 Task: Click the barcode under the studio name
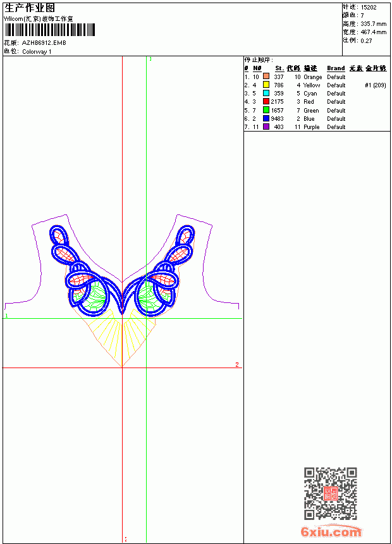point(49,30)
